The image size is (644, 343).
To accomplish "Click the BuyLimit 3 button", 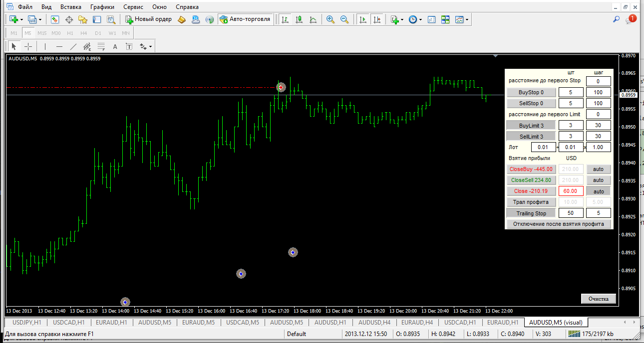I will (x=531, y=126).
